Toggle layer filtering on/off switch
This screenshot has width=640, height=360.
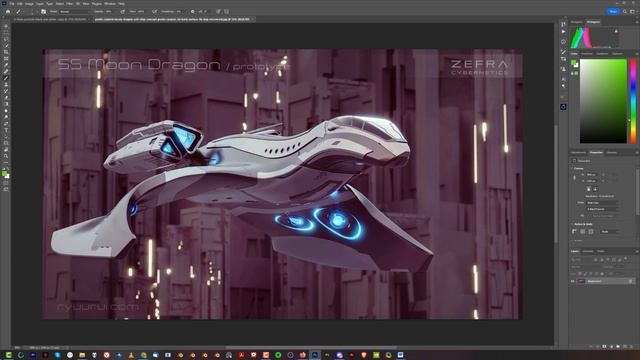point(625,258)
